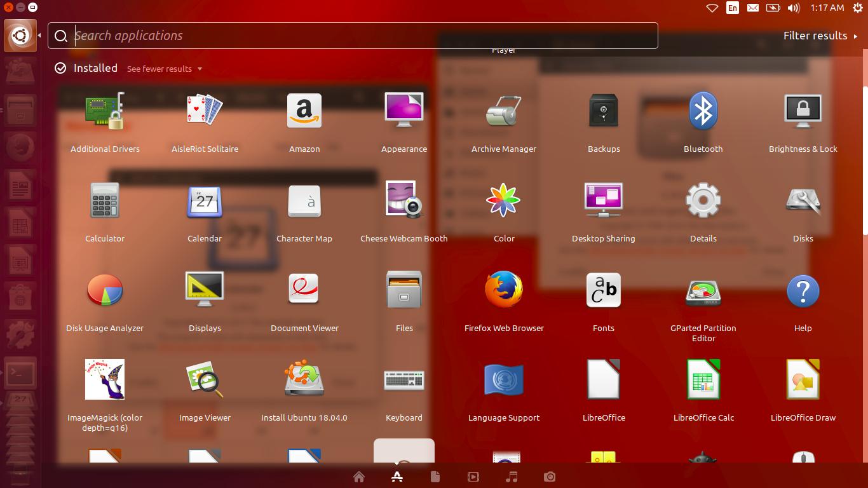Open the battery status indicator
Screen dimensions: 868x488
pyautogui.click(x=773, y=8)
